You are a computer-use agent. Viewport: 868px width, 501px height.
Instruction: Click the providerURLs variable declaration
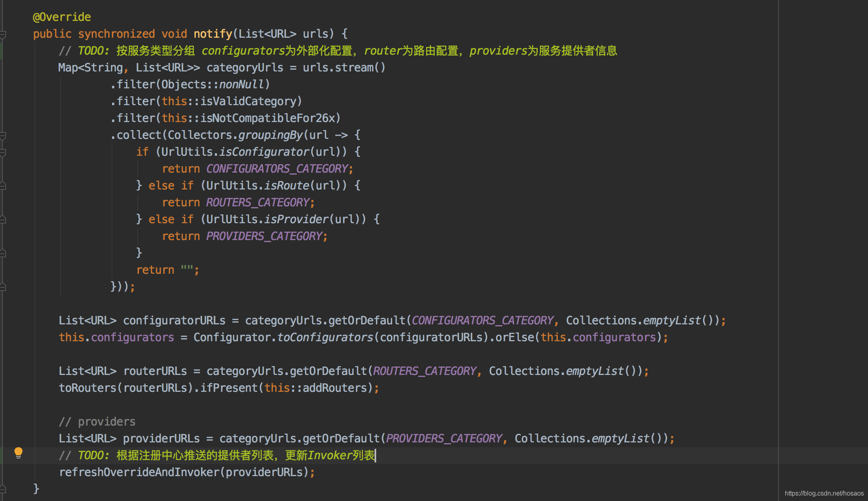point(161,439)
